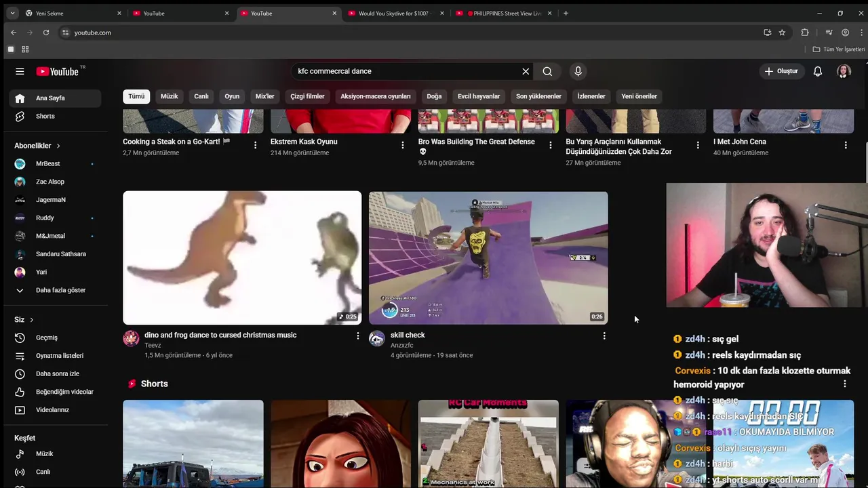This screenshot has width=868, height=488.
Task: Open Ana Sayfa home
Action: tap(55, 98)
